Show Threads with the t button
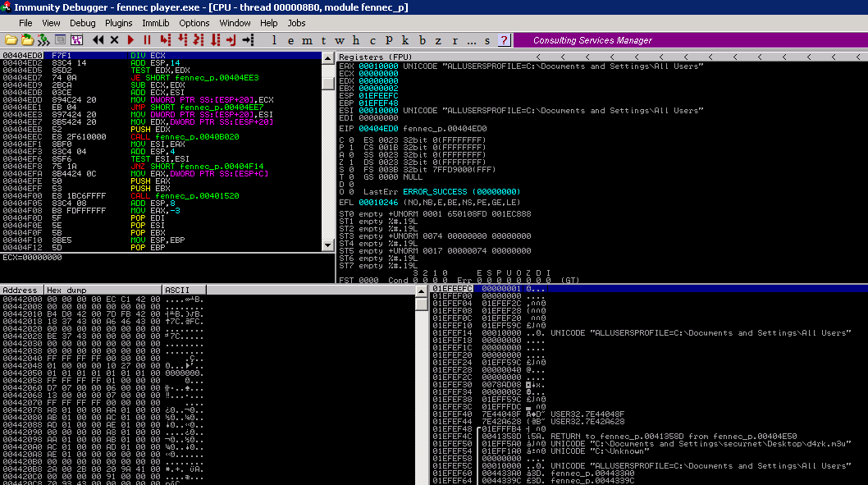The image size is (868, 485). click(x=323, y=40)
